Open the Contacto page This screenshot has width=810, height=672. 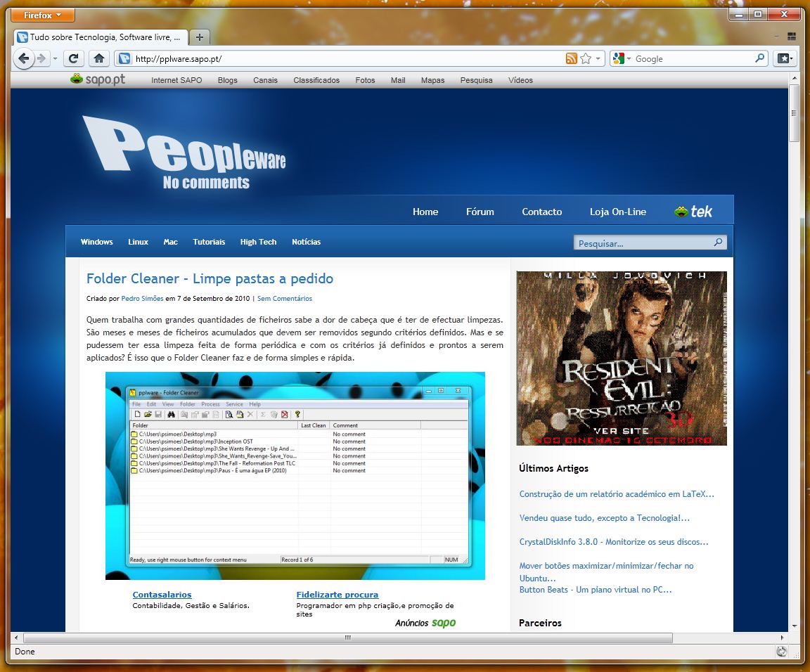click(x=542, y=212)
